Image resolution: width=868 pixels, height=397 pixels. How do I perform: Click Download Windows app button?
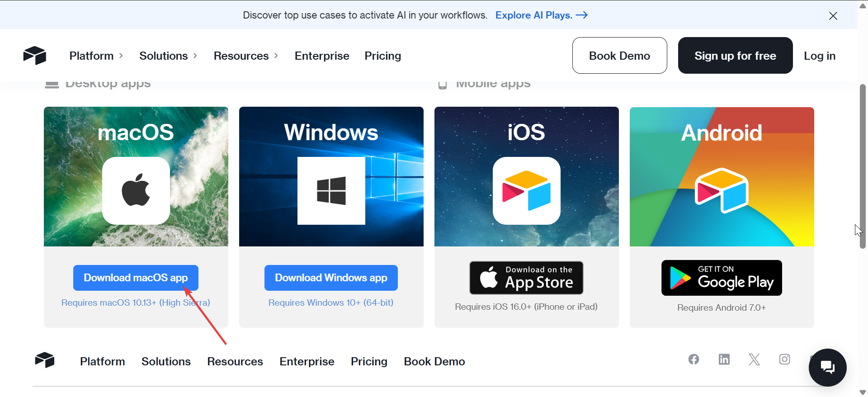click(331, 278)
